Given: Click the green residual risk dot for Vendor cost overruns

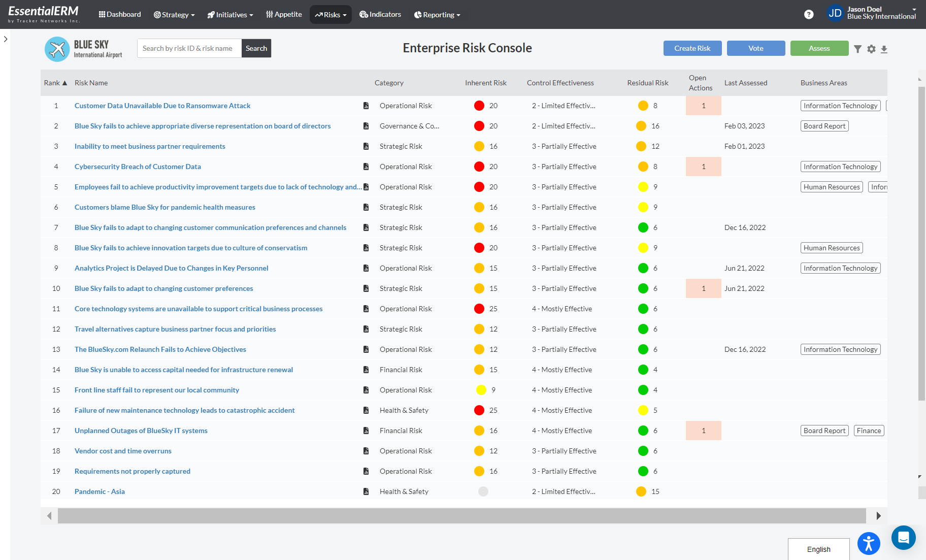Looking at the screenshot, I should coord(643,451).
